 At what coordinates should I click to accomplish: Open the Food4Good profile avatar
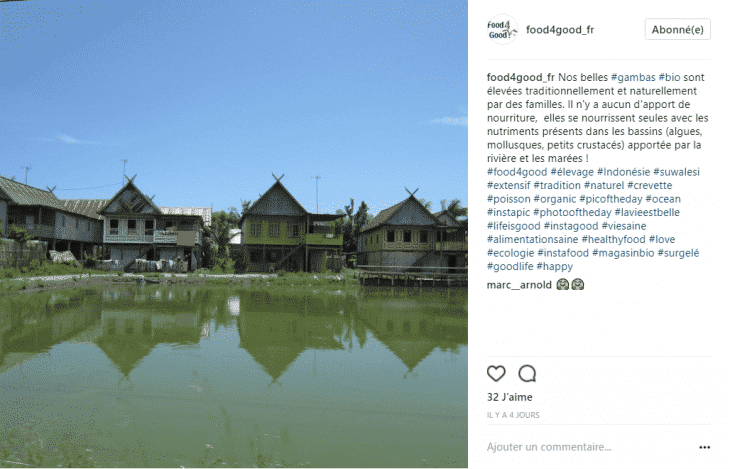(502, 29)
